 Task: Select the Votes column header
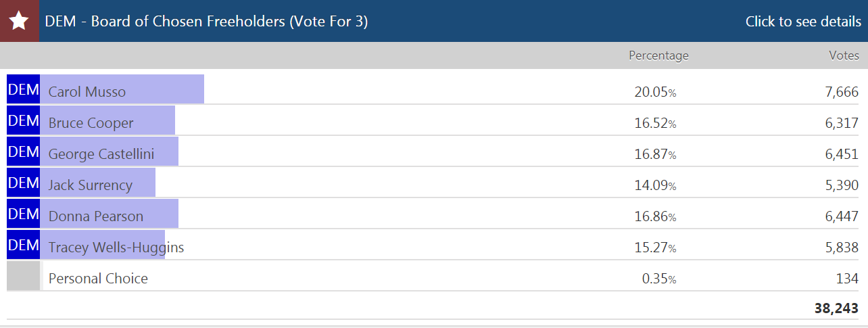844,55
